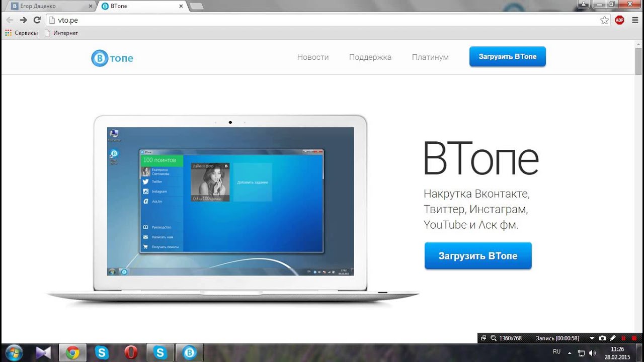The height and width of the screenshot is (362, 644).
Task: Open the first Skype taskbar icon
Action: pos(102,352)
